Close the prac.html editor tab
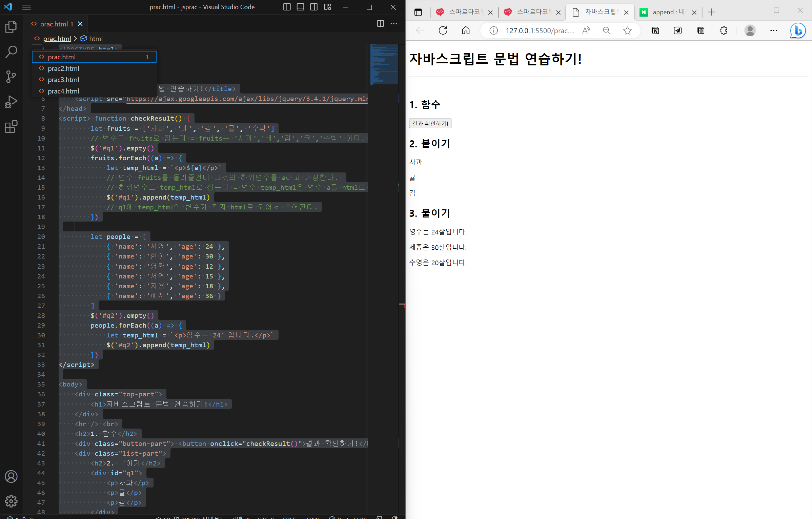Viewport: 812px width, 519px height. coord(80,24)
